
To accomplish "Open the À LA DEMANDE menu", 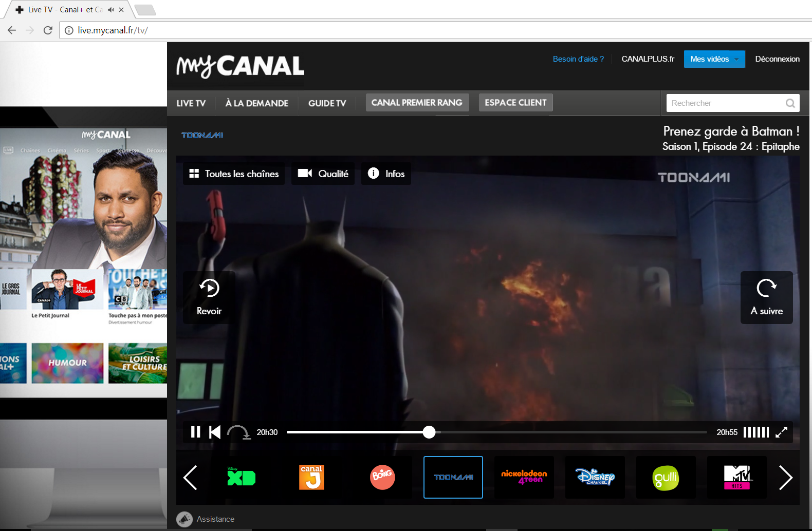I will coord(256,103).
